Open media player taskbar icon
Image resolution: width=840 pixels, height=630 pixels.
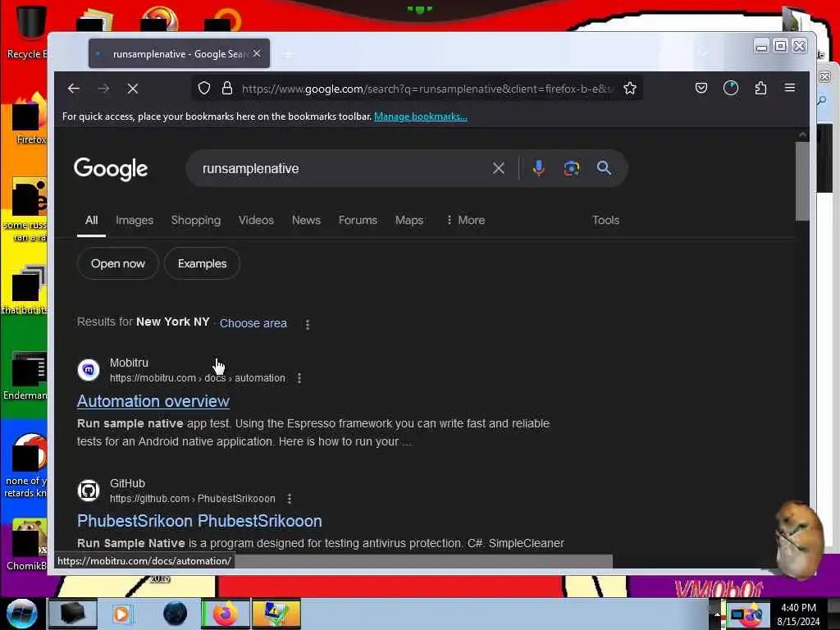click(121, 614)
